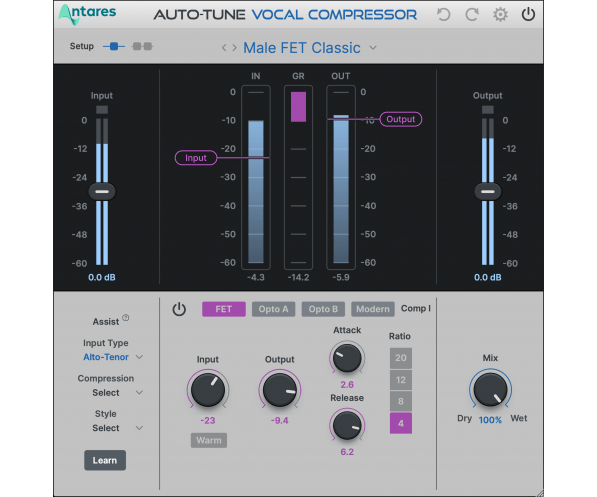Screen dimensions: 597x497
Task: Click the purple Output level marker
Action: coord(401,119)
